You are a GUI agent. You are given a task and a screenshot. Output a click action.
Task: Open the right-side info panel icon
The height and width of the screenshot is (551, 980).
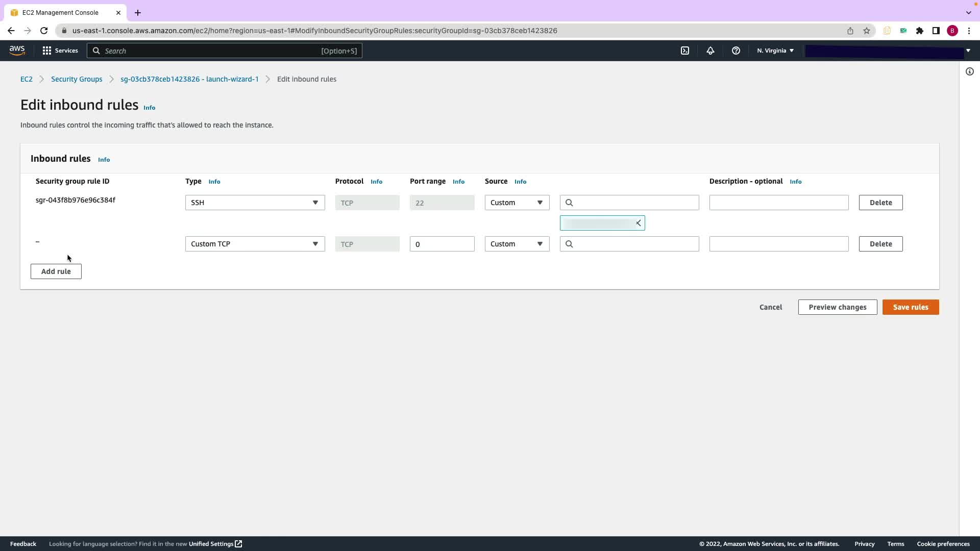(969, 71)
